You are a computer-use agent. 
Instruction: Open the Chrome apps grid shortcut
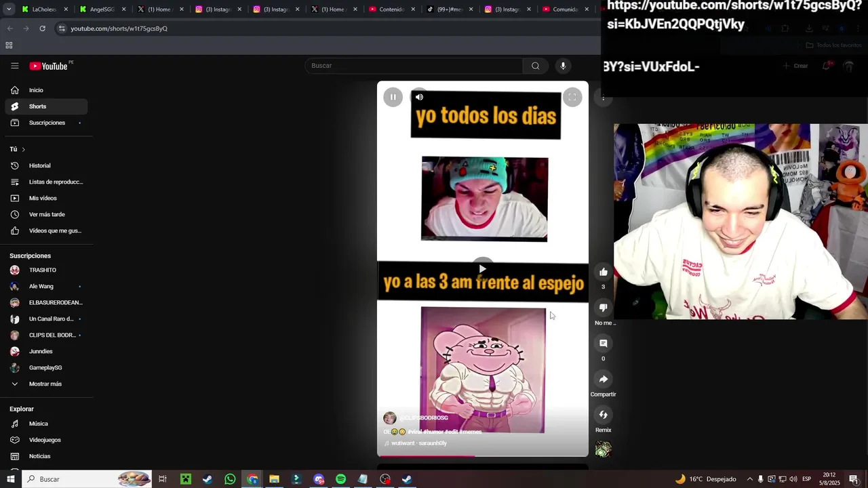pos(9,45)
